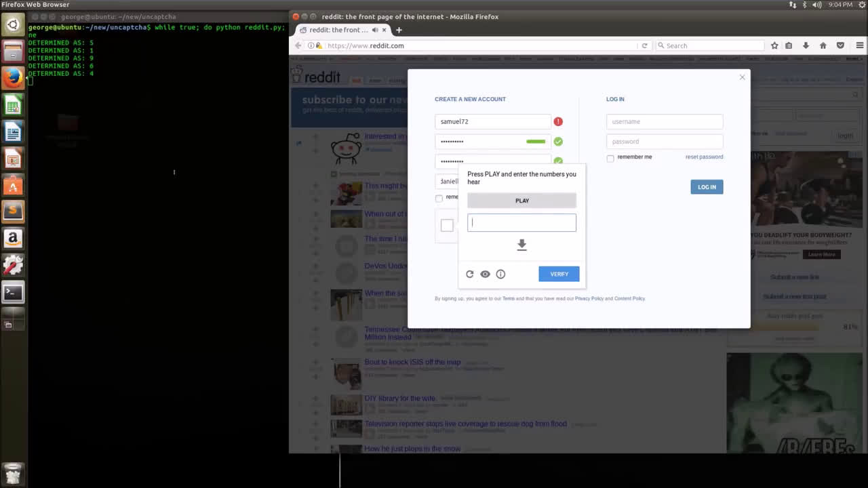Image resolution: width=868 pixels, height=488 pixels.
Task: Click the reload page button
Action: tap(644, 45)
